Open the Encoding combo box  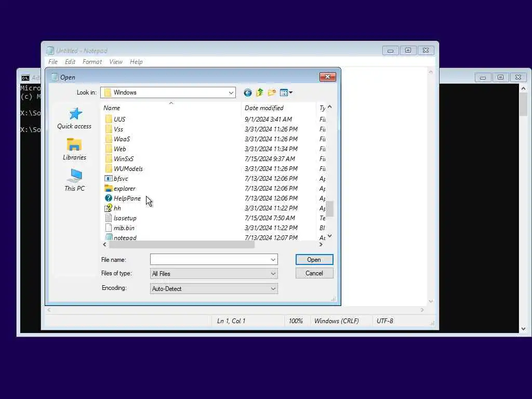pyautogui.click(x=214, y=289)
